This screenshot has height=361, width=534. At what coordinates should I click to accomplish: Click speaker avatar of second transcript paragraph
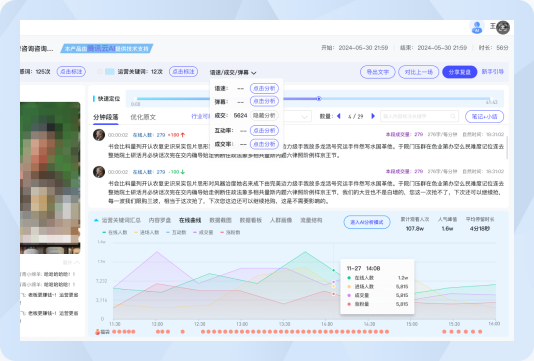coord(99,172)
